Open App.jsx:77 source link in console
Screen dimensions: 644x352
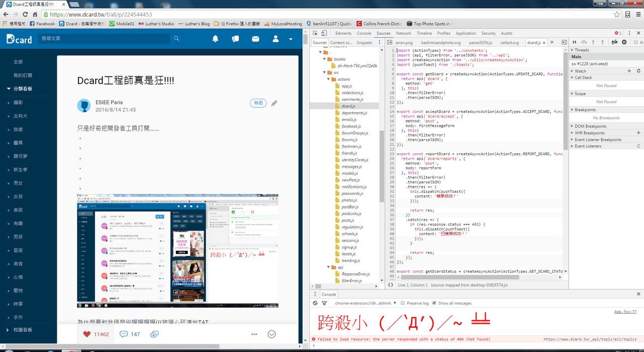[625, 312]
